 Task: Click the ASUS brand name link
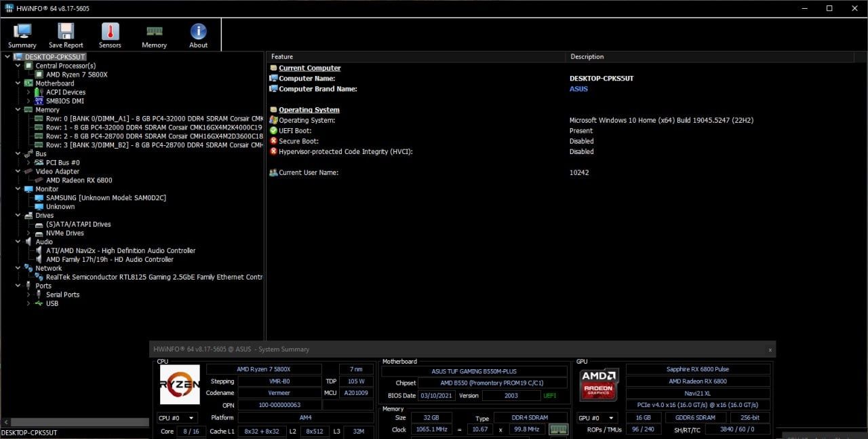[578, 89]
